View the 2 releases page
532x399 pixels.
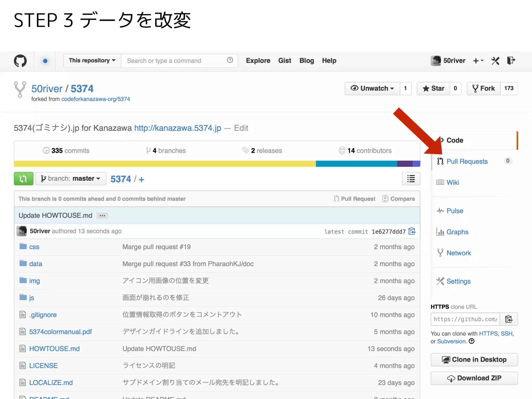(x=262, y=151)
